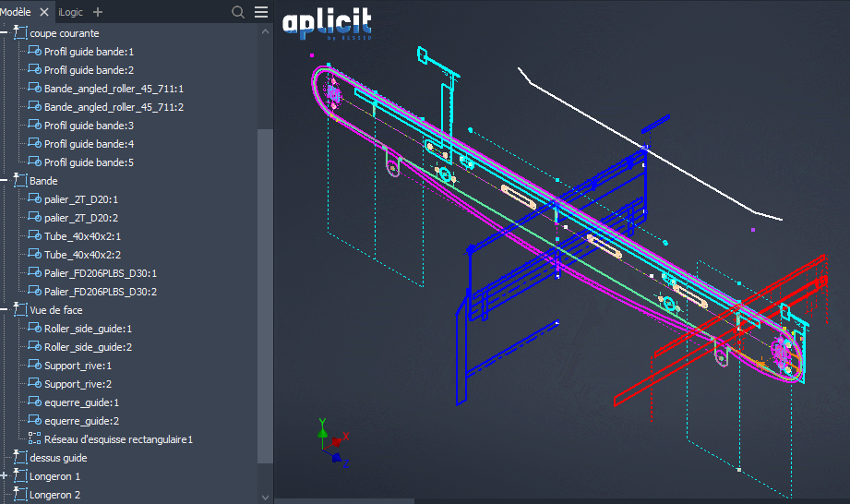Click equerre_guide:1 block icon
Image resolution: width=850 pixels, height=504 pixels.
tap(35, 402)
